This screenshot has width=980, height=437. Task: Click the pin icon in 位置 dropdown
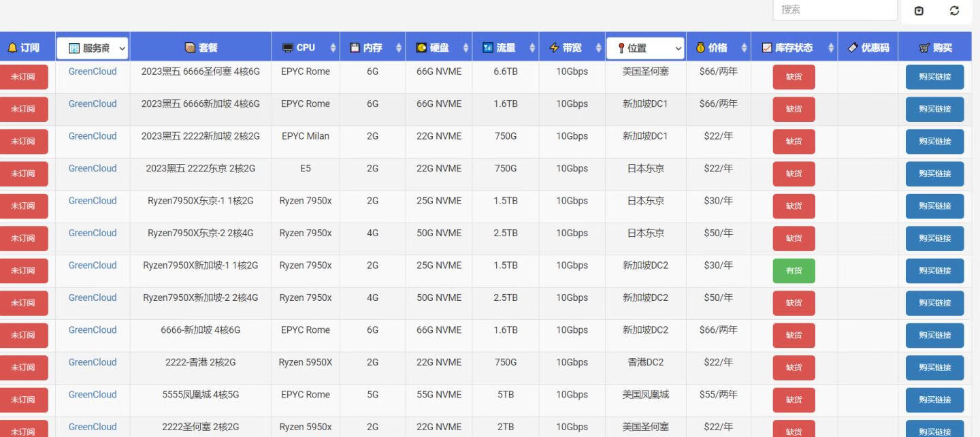621,48
